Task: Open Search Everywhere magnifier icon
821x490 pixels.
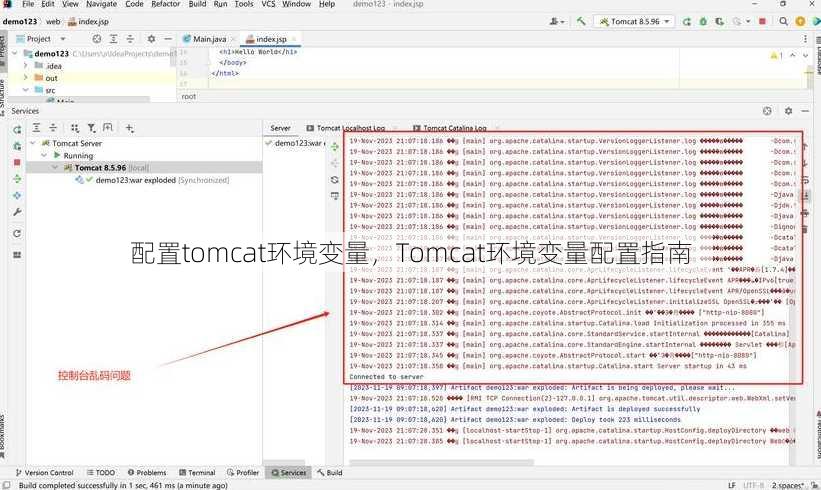Action: click(x=783, y=21)
